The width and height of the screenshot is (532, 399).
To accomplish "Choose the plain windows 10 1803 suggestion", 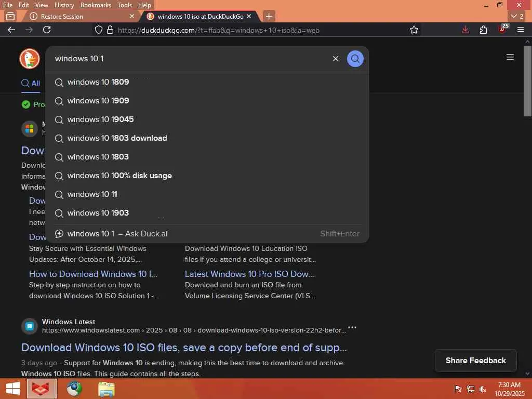I will coord(207,157).
